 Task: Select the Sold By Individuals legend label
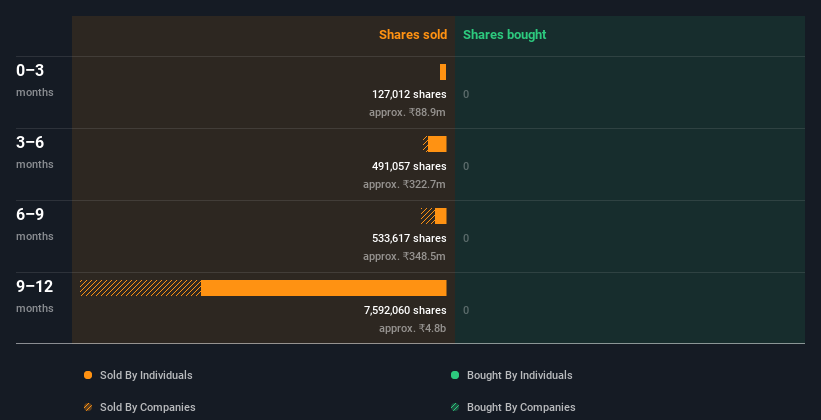pos(146,375)
